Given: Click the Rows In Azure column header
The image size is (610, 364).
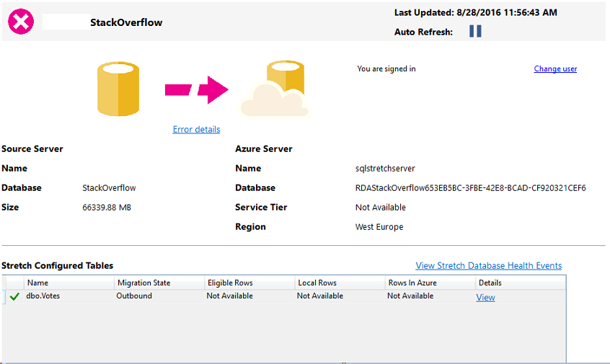Looking at the screenshot, I should point(412,283).
